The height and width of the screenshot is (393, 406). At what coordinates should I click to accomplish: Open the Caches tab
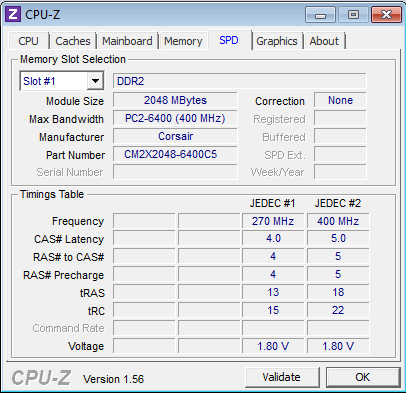(x=73, y=41)
